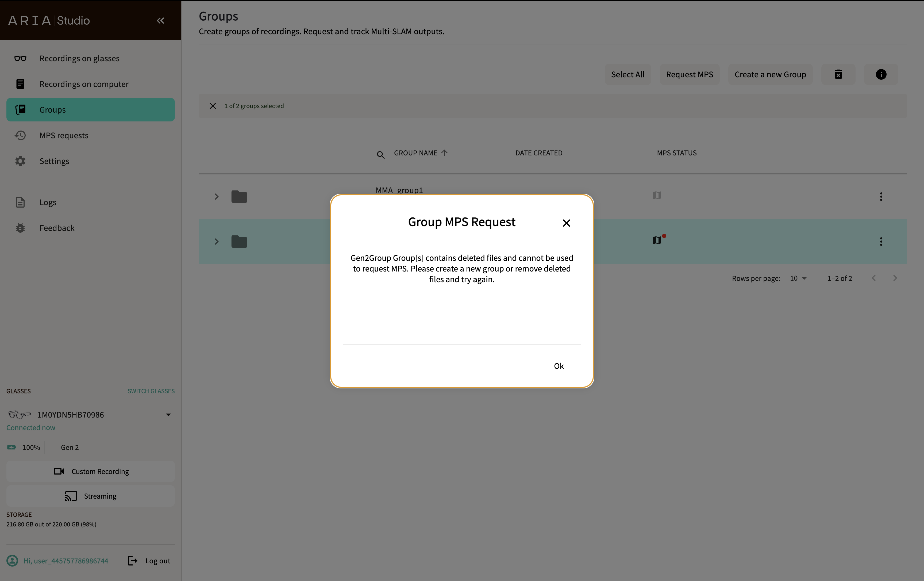The width and height of the screenshot is (924, 581).
Task: Click the 'Gen 2' device label
Action: [70, 447]
